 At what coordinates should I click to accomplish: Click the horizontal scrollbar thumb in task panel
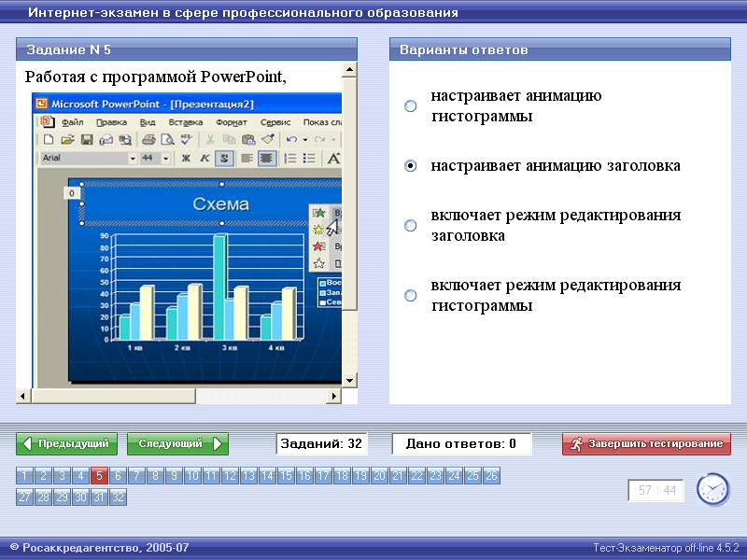coord(113,396)
